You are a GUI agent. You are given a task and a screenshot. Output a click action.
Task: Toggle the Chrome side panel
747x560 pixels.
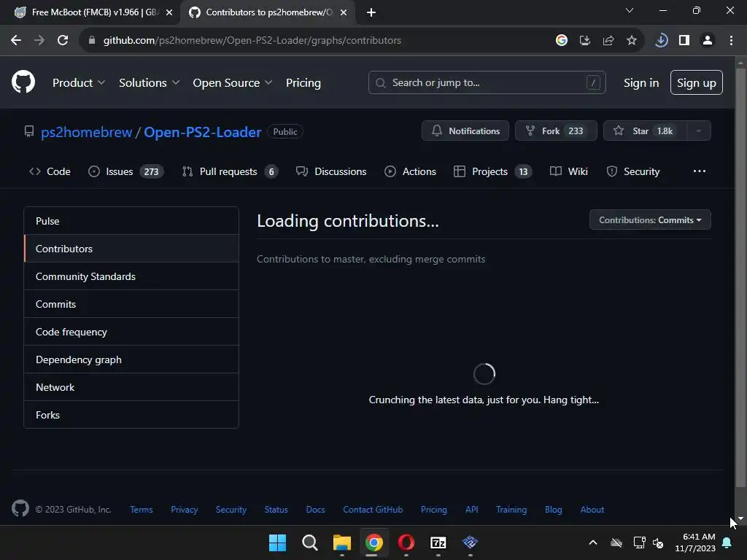pyautogui.click(x=684, y=41)
